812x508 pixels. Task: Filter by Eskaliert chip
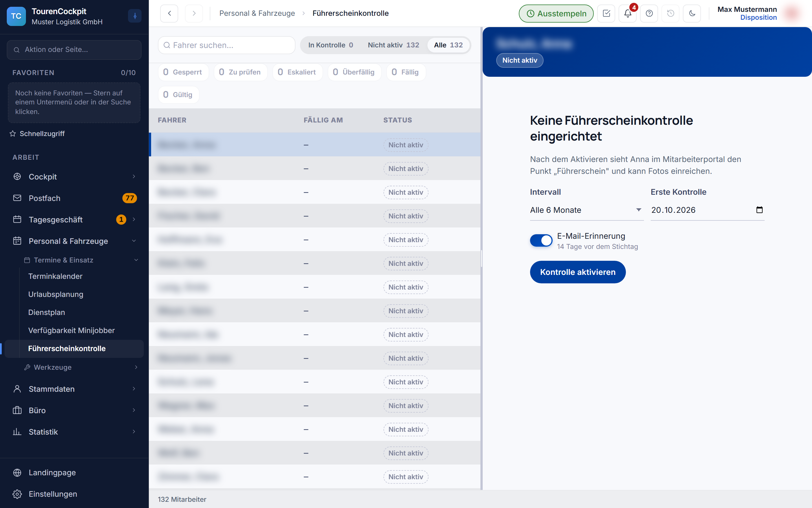coord(297,72)
